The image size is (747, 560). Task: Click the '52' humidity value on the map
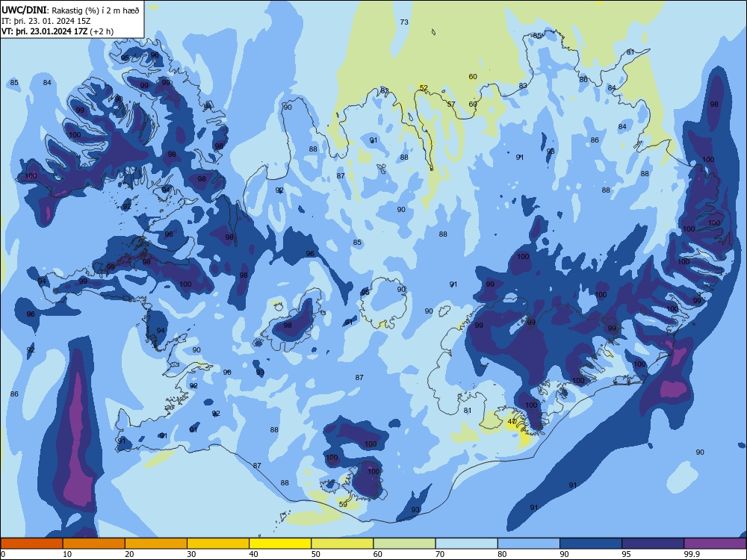(424, 87)
